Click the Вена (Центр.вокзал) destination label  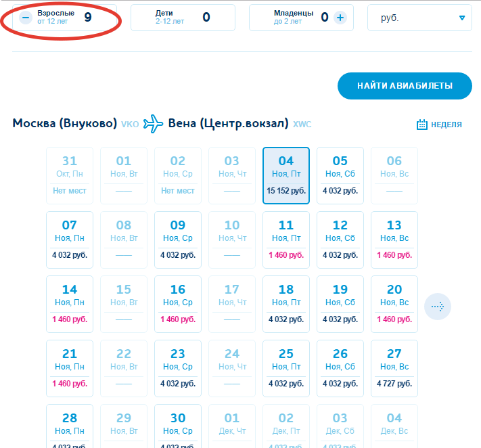pyautogui.click(x=230, y=124)
